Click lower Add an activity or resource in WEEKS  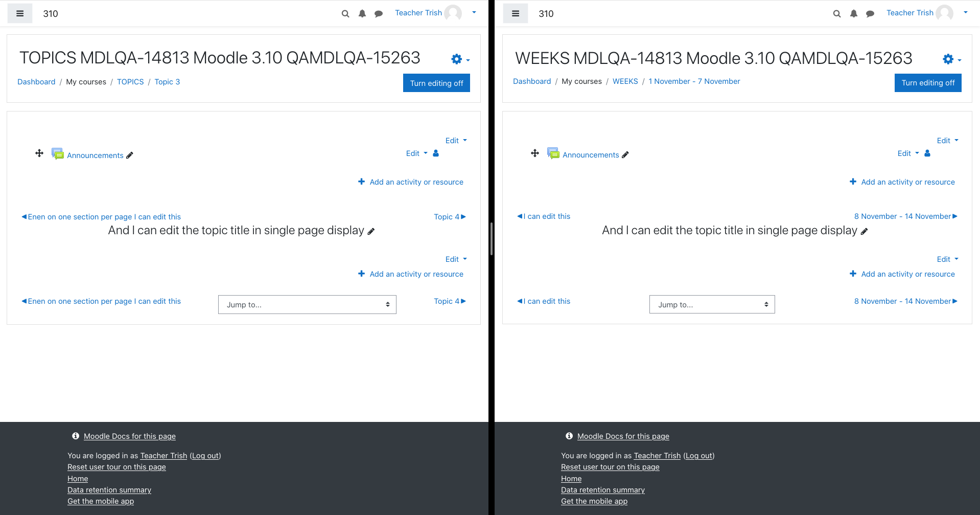click(902, 274)
